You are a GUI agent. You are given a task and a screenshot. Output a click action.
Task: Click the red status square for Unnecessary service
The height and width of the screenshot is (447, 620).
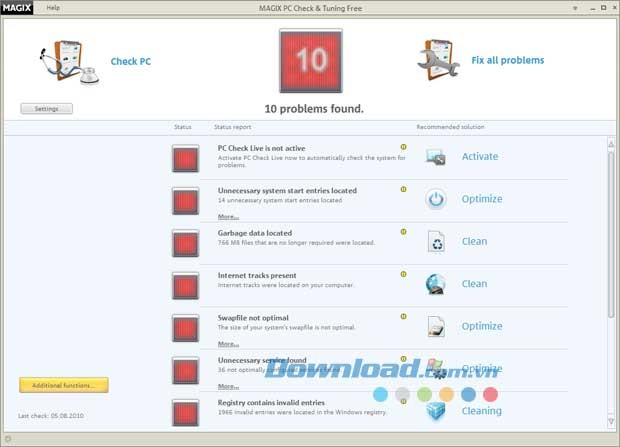(185, 370)
